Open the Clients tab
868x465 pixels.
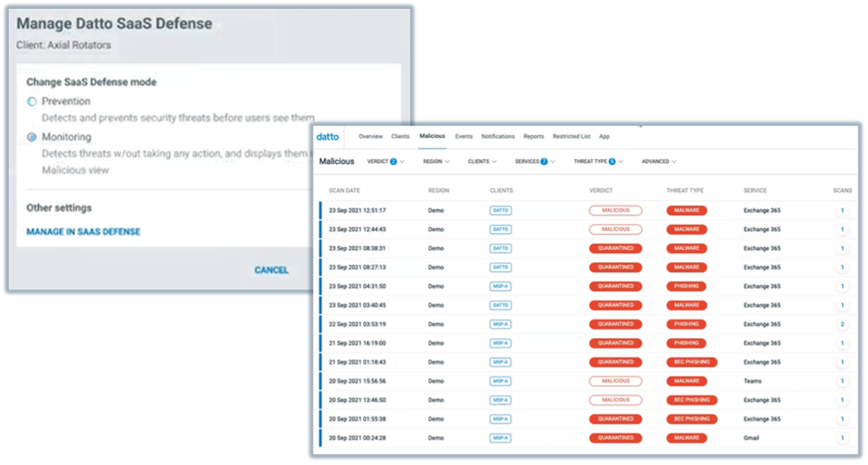400,136
